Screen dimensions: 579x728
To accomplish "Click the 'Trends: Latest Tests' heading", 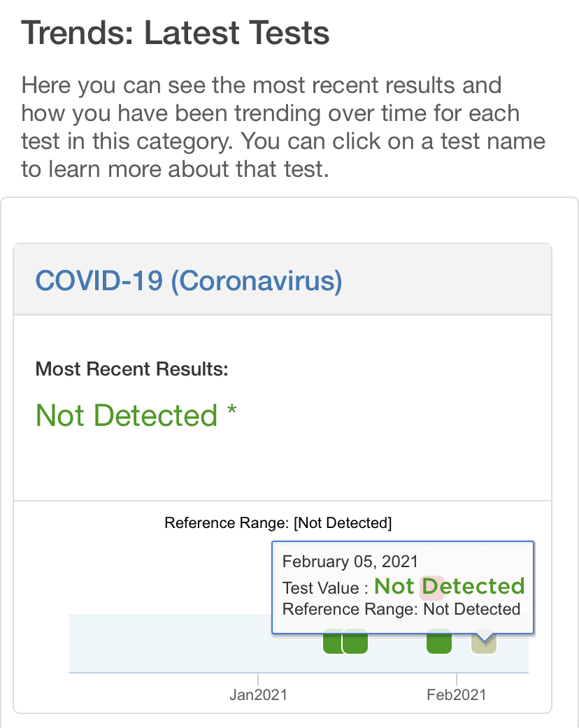I will coord(176,33).
